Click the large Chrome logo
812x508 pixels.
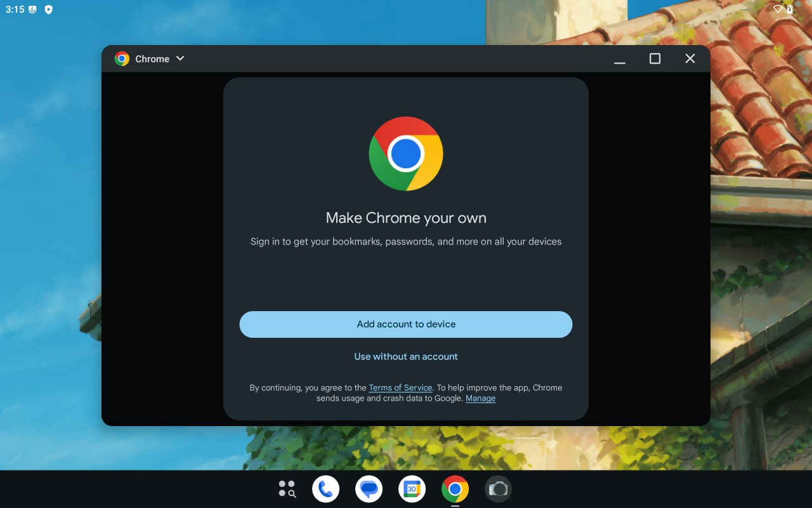coord(406,154)
